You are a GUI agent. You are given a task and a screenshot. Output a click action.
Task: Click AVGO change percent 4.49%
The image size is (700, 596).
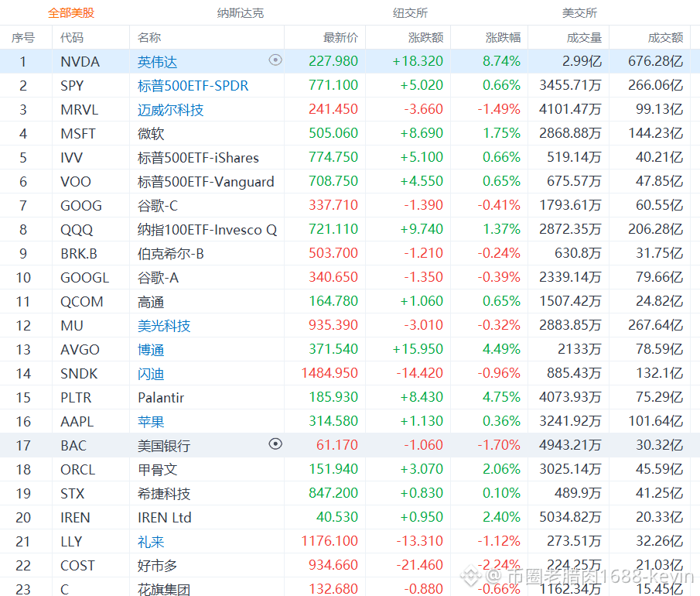501,349
